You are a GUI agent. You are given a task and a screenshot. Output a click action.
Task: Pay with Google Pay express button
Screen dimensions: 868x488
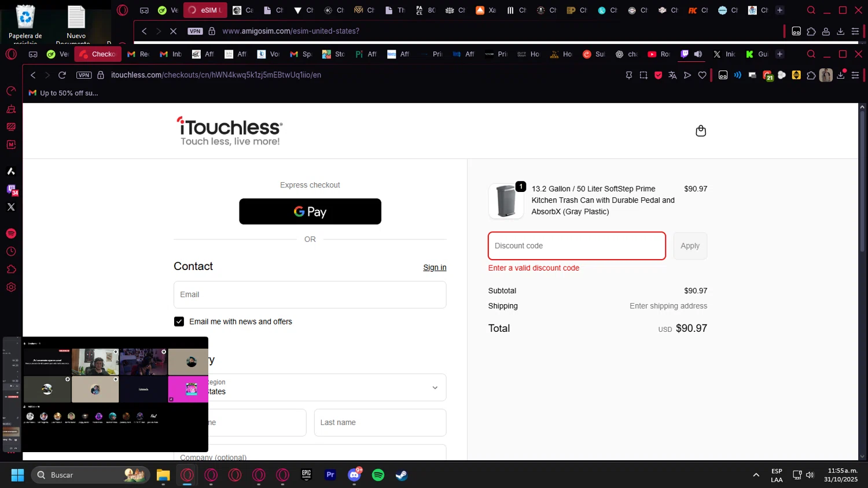[x=310, y=212]
